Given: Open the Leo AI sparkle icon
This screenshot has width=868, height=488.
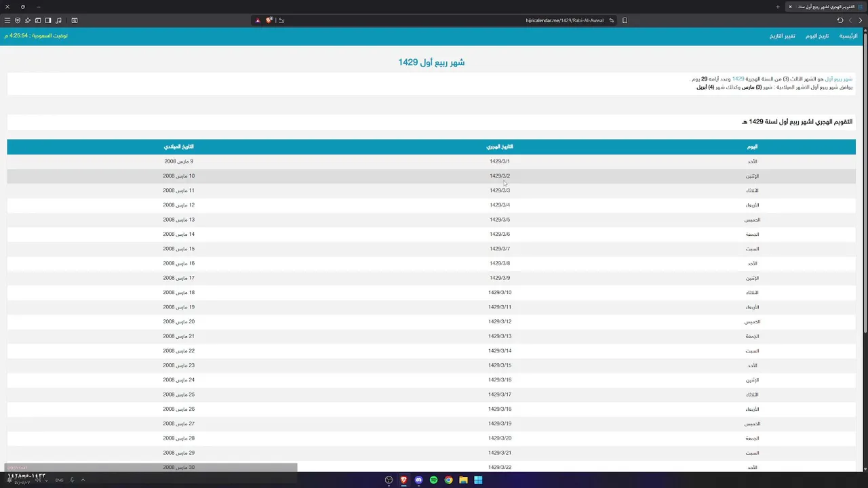Looking at the screenshot, I should click(x=27, y=20).
